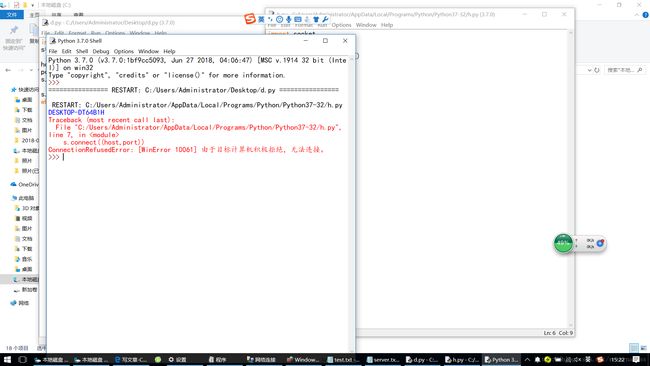Select the blue 文件 tab in File Explorer
650x366 pixels.
click(12, 15)
